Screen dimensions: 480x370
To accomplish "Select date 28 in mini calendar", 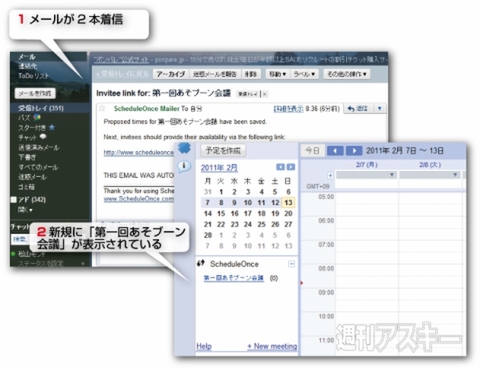I will coord(208,235).
